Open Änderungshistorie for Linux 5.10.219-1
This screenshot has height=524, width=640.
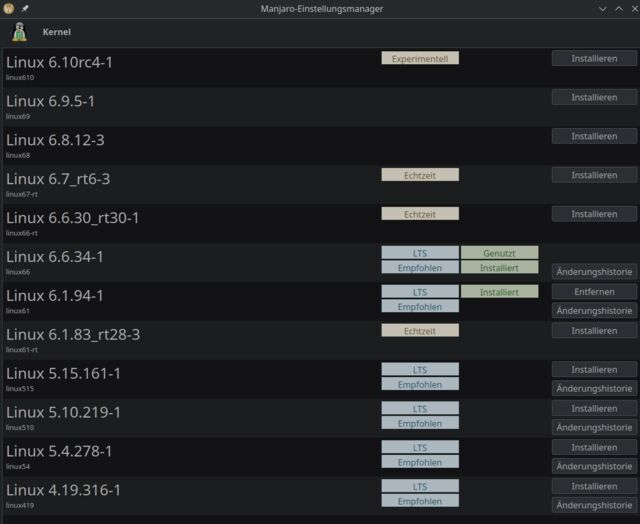[x=594, y=427]
